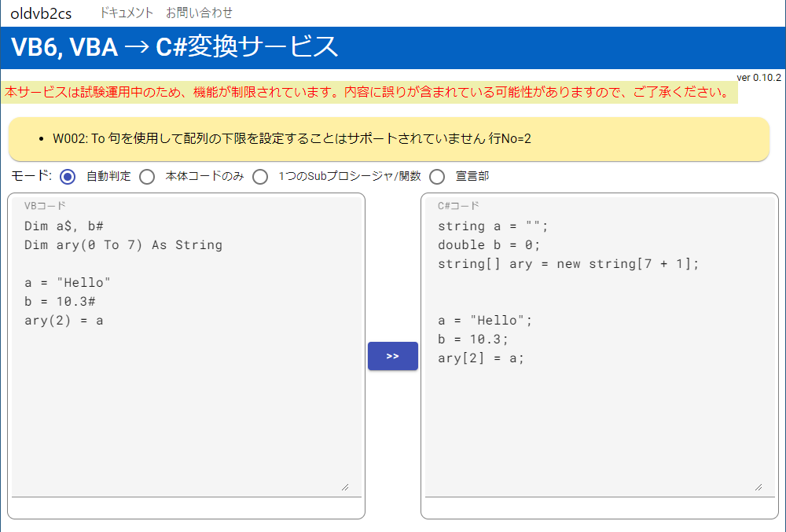Select the 自動判定 mode radio button
Screen dimensions: 786x532
click(67, 176)
